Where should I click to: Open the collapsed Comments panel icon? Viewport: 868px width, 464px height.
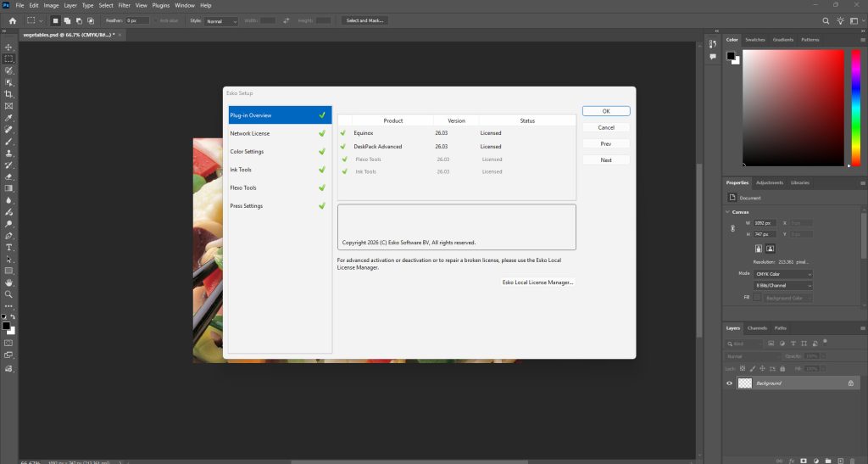[x=712, y=57]
